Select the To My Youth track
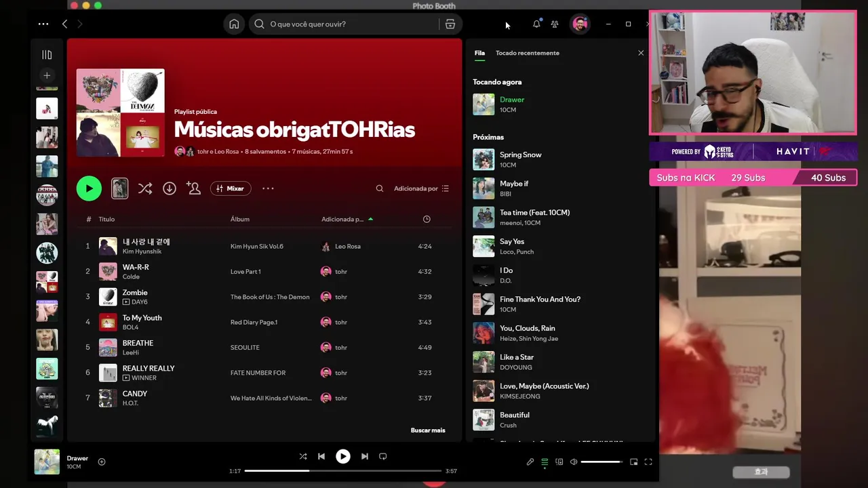 click(x=264, y=322)
